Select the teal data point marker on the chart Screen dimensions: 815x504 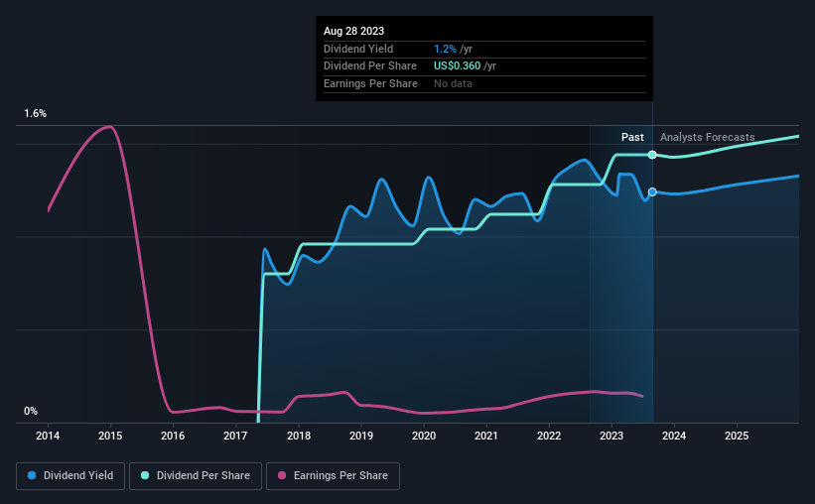coord(652,155)
